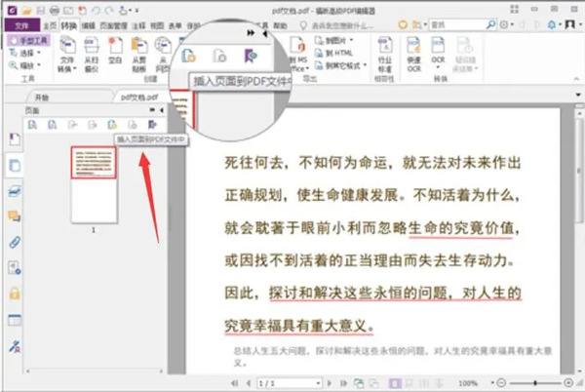Open the zoom percentage dropdown arrow
The width and height of the screenshot is (585, 392).
click(x=490, y=382)
